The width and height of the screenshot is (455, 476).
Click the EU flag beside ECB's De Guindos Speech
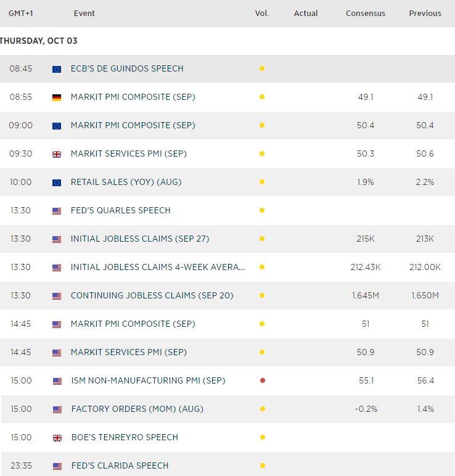pyautogui.click(x=57, y=69)
